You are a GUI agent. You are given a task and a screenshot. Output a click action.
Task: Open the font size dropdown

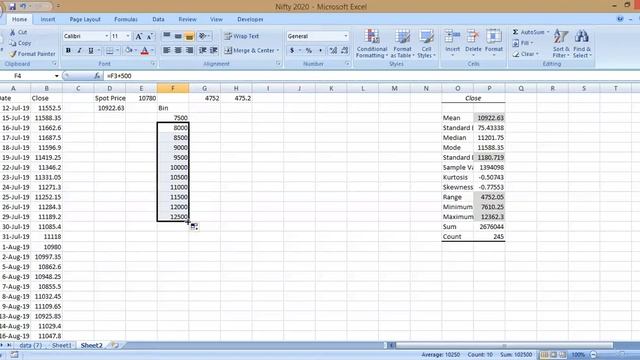128,36
